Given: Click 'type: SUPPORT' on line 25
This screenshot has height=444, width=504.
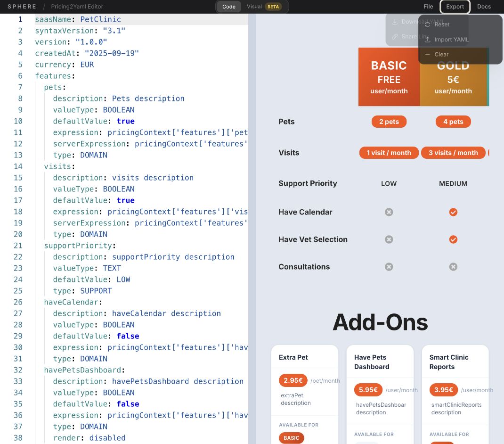Looking at the screenshot, I should coord(82,291).
